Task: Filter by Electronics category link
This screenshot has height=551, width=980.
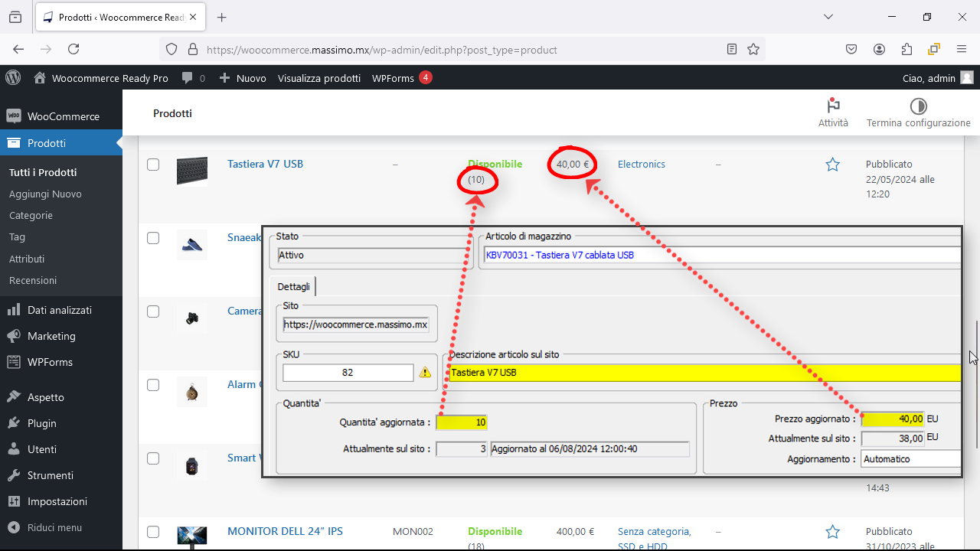Action: coord(642,165)
